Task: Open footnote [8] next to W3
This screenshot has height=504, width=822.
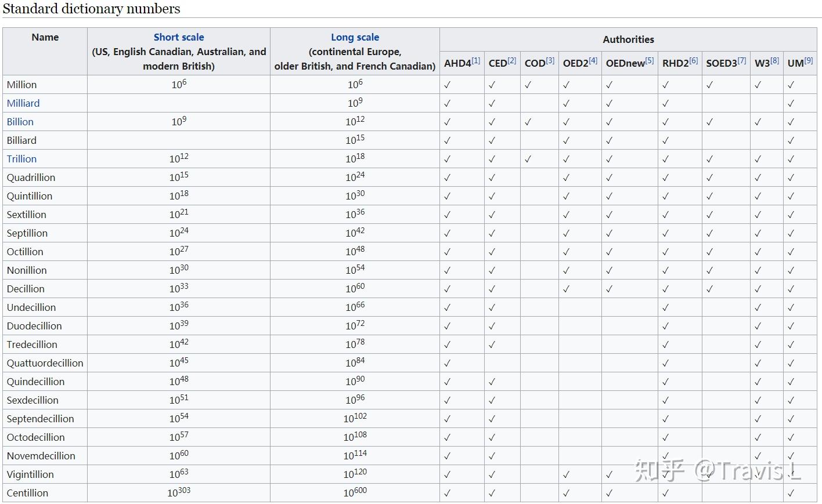Action: pos(775,60)
